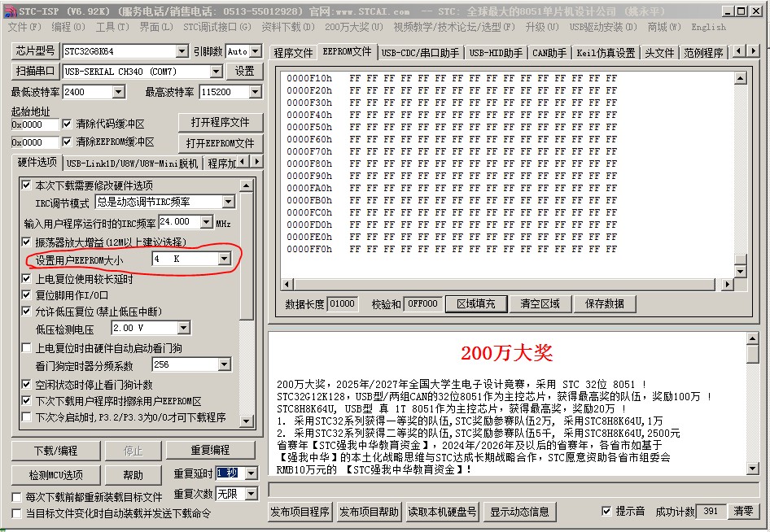The image size is (770, 532).
Task: Open low voltage detect 2.00 V dropdown
Action: pyautogui.click(x=184, y=328)
